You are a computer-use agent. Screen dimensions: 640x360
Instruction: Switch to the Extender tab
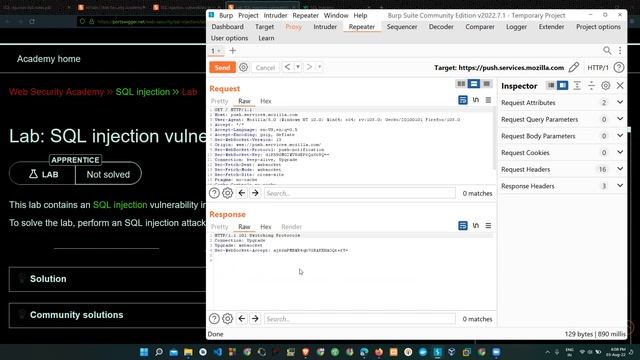(x=551, y=27)
